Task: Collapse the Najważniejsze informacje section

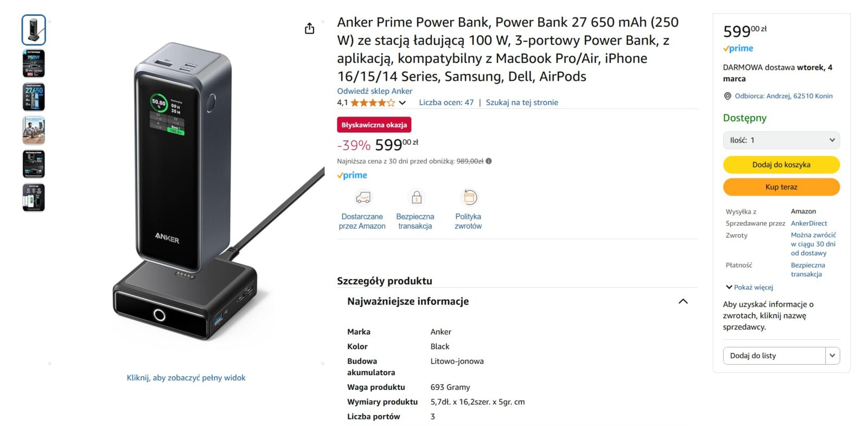Action: point(683,301)
